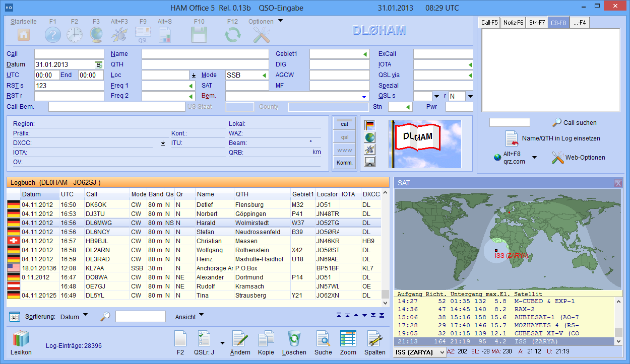Image resolution: width=630 pixels, height=364 pixels.
Task: Open Optionen tools icon in toolbar
Action: tap(261, 34)
